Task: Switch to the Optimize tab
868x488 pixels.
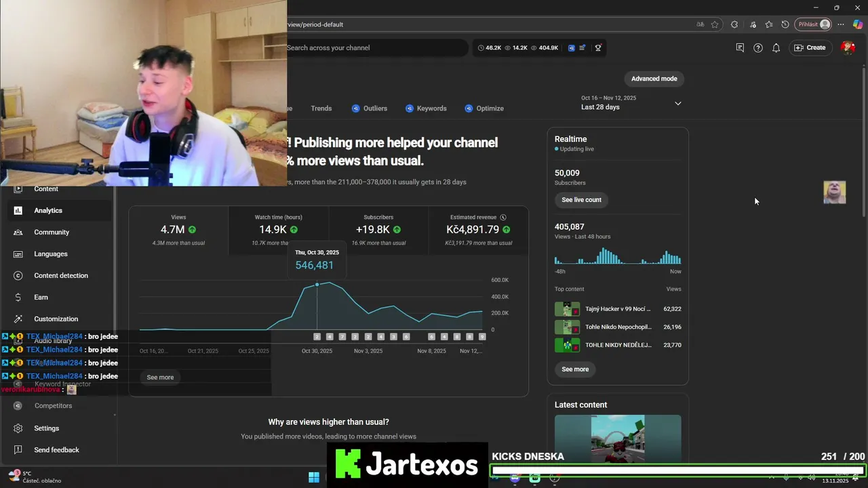Action: pyautogui.click(x=484, y=108)
